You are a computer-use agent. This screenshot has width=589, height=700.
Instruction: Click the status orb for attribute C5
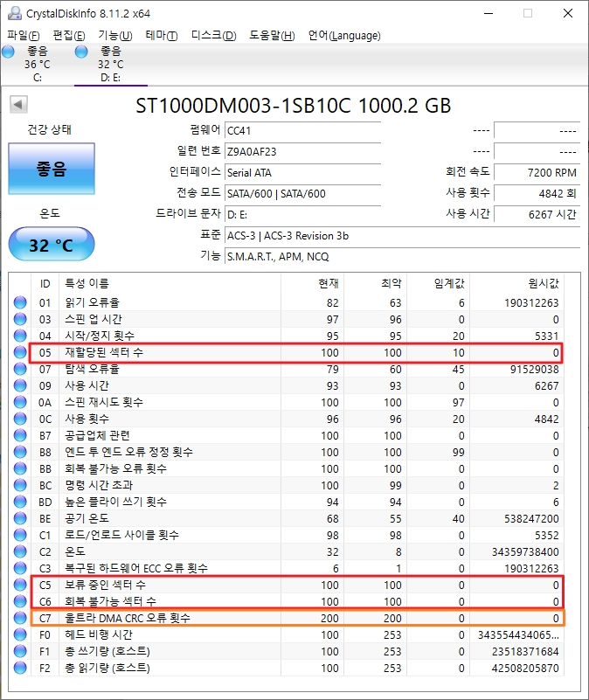[x=20, y=585]
